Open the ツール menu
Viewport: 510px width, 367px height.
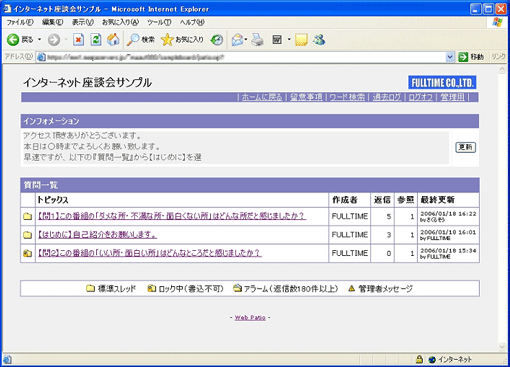[159, 22]
